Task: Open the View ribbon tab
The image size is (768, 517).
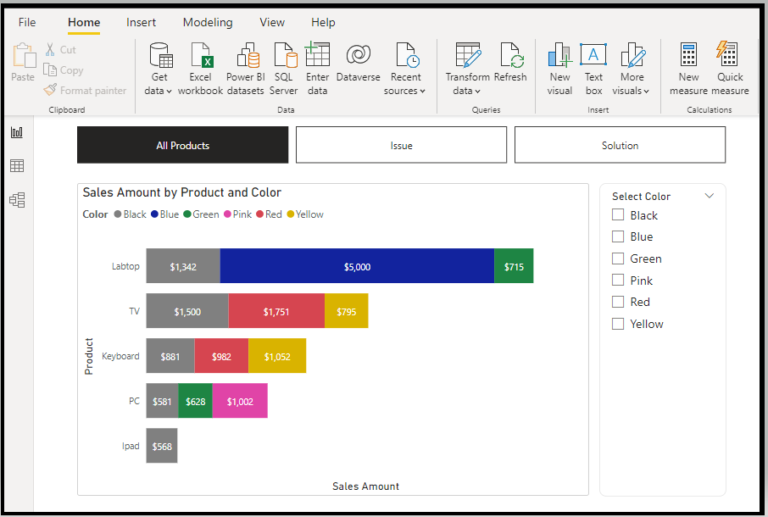Action: [272, 23]
